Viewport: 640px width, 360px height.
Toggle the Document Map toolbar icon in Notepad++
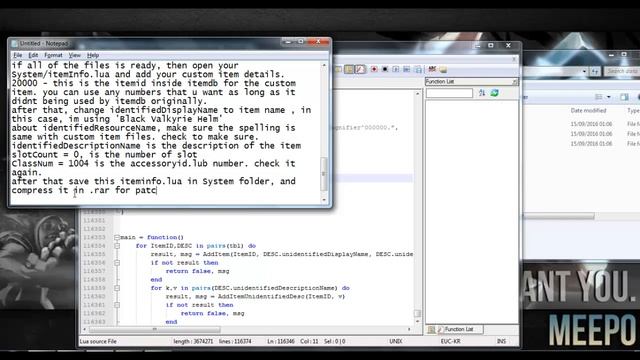click(349, 69)
